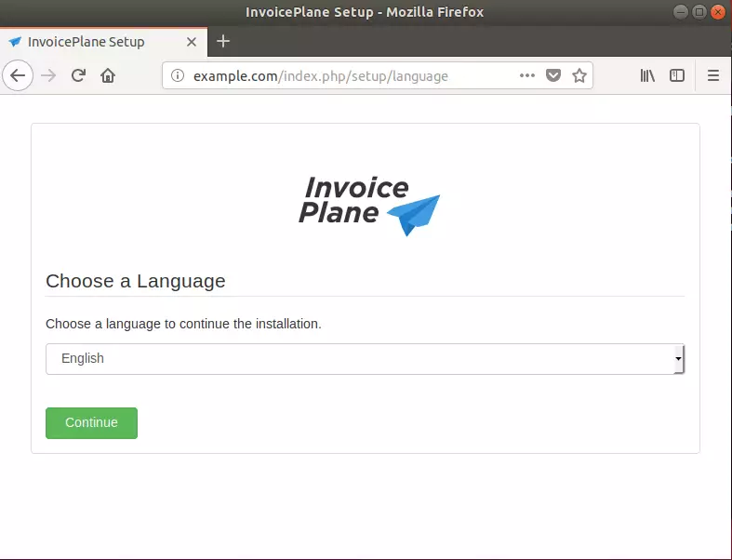The image size is (732, 560).
Task: Open the Library bookmarks and history icon
Action: [x=647, y=75]
